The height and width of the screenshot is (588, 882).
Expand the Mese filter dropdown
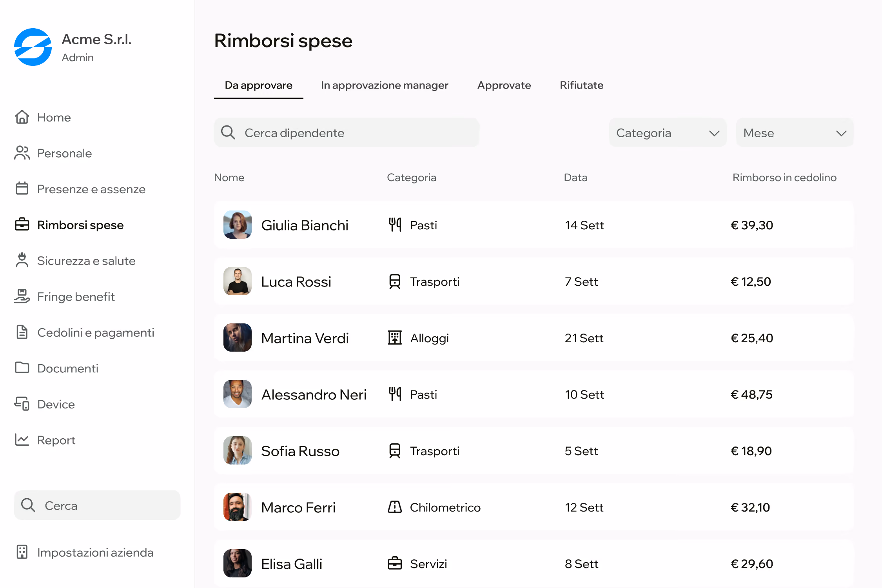(795, 132)
